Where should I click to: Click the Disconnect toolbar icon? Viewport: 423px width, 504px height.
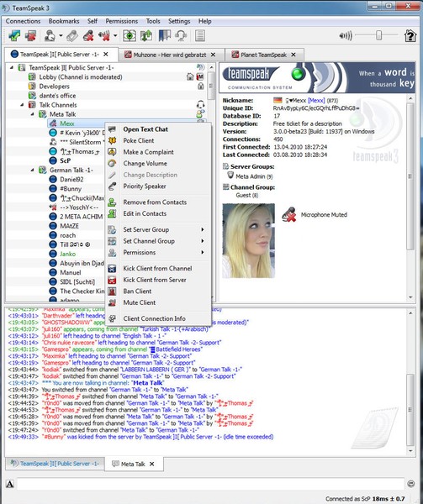pyautogui.click(x=31, y=35)
